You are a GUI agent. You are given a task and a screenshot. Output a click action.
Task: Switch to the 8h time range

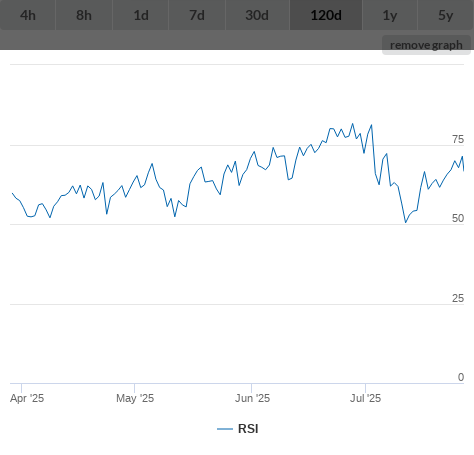pyautogui.click(x=84, y=15)
